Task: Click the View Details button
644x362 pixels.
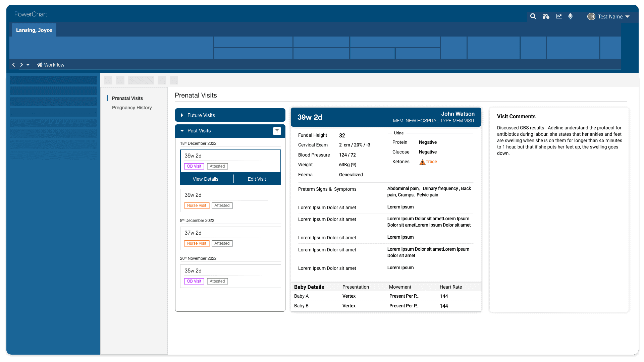Action: 206,179
